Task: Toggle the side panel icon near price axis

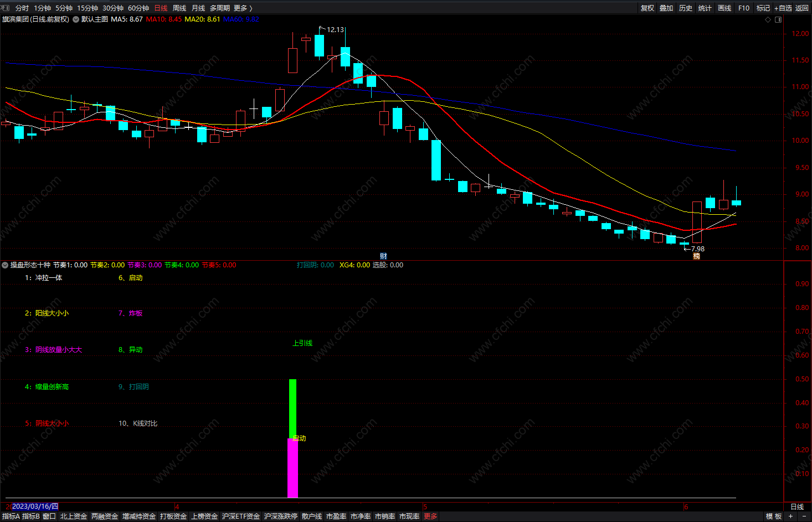Action: click(778, 19)
